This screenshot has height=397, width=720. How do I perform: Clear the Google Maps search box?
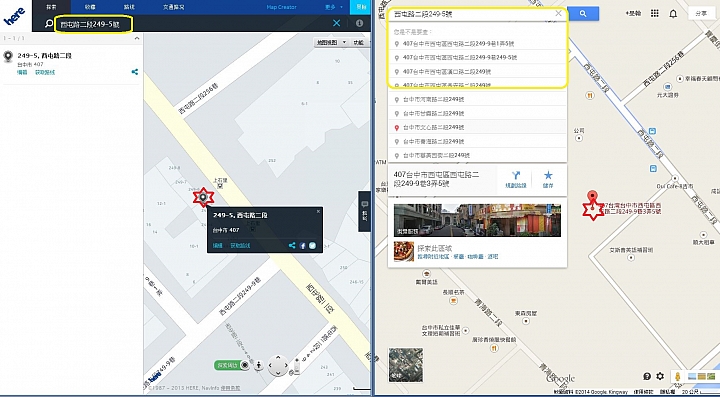pyautogui.click(x=558, y=14)
